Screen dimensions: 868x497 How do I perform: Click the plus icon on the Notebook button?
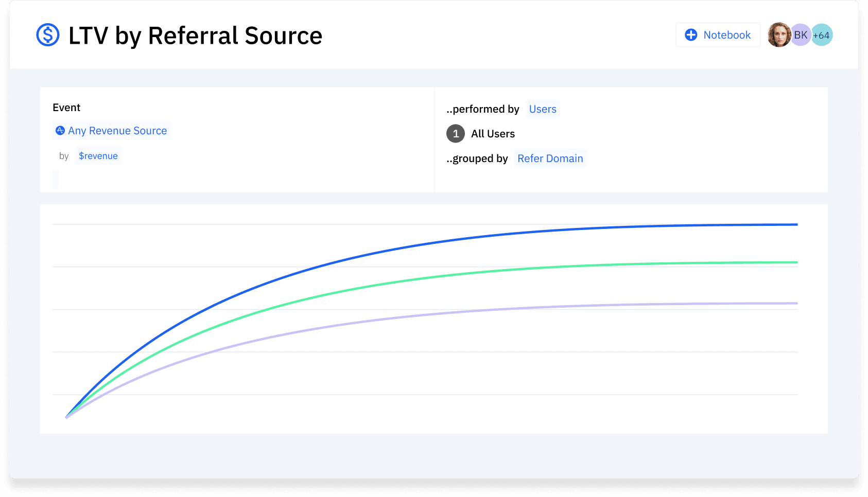[690, 34]
